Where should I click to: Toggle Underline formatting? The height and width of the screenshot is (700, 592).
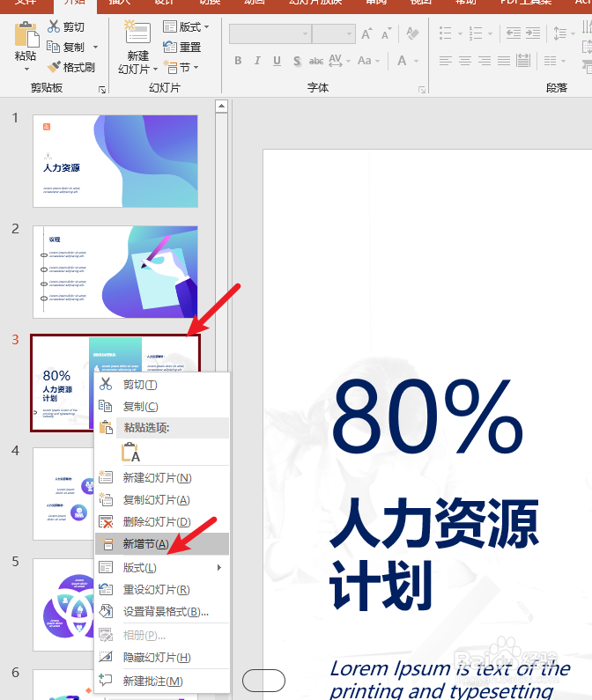(277, 61)
